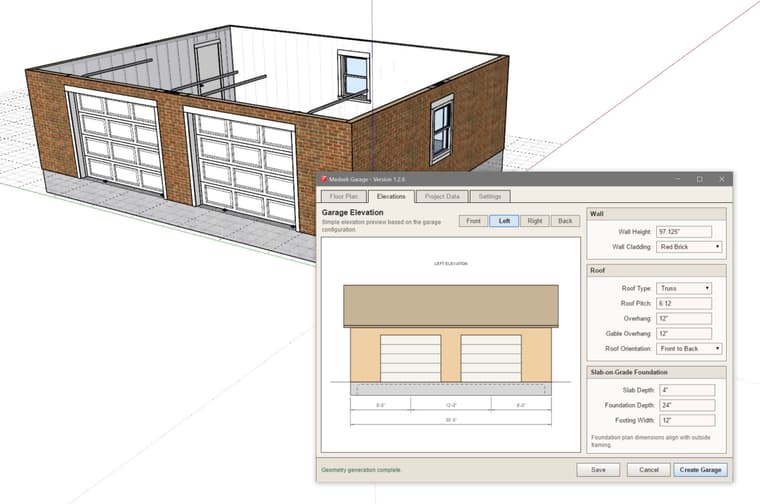Maximize the Medeek Garage dialog
Viewport: 760px width, 504px height.
(699, 179)
